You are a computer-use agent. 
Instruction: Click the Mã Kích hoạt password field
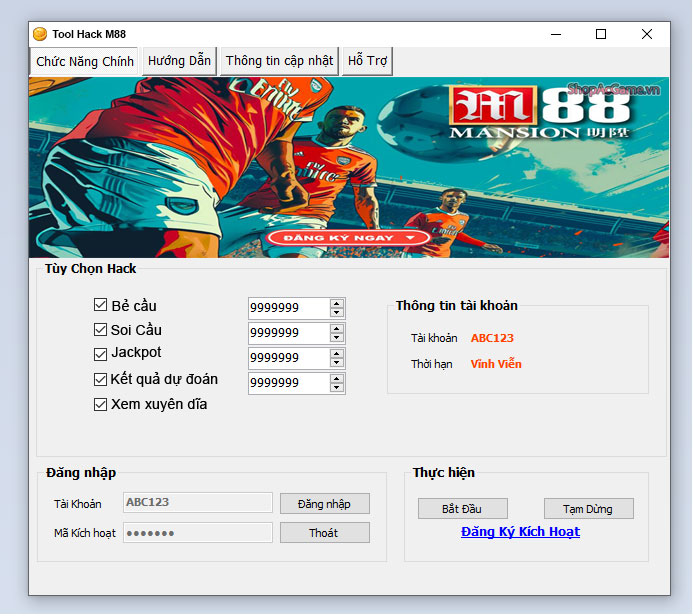(198, 533)
